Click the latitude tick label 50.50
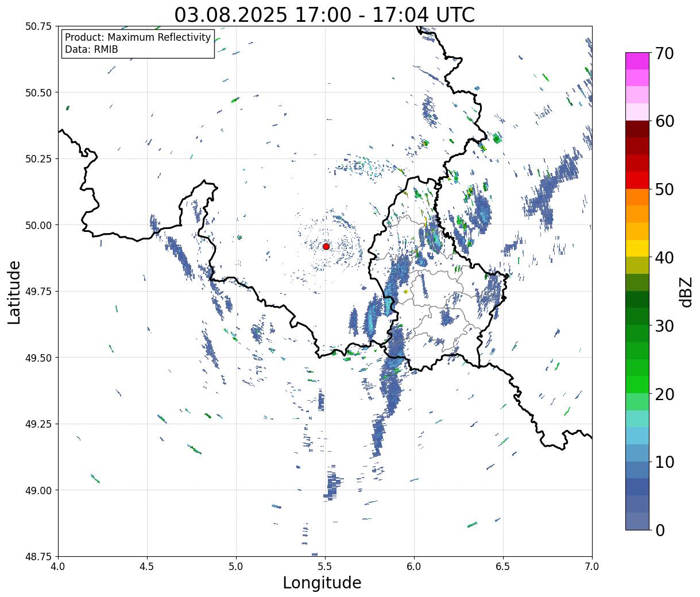 [38, 92]
